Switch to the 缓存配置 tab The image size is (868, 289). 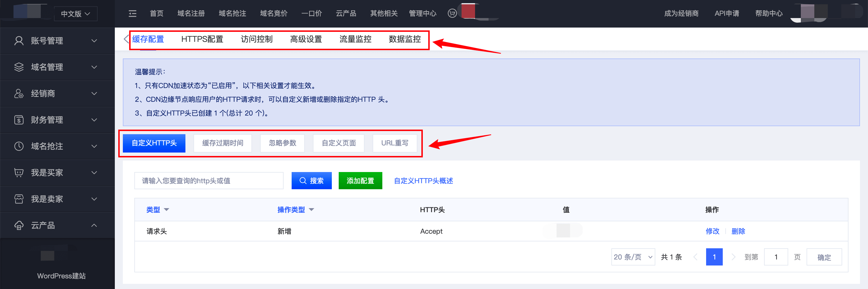(x=148, y=39)
